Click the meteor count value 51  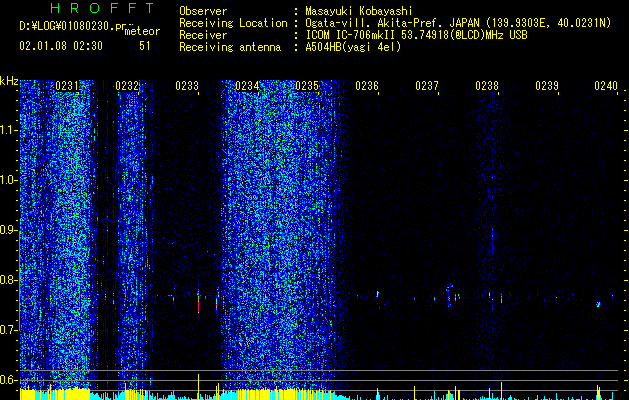click(x=145, y=46)
